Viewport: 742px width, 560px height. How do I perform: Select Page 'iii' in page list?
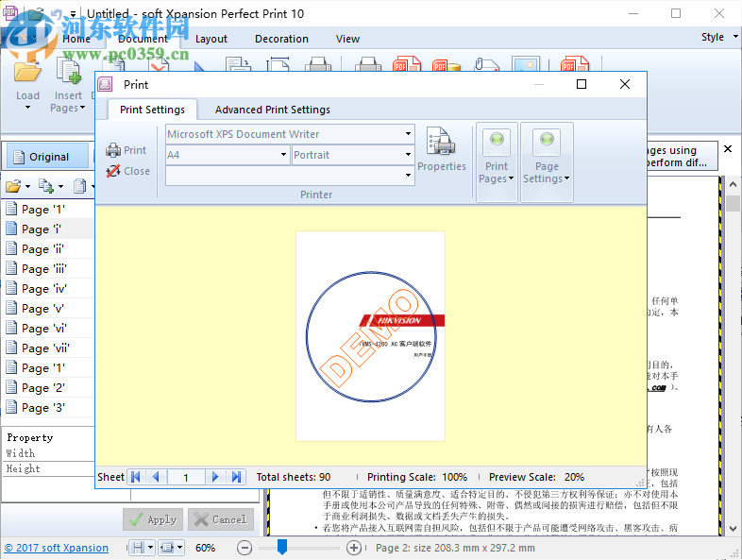click(49, 269)
